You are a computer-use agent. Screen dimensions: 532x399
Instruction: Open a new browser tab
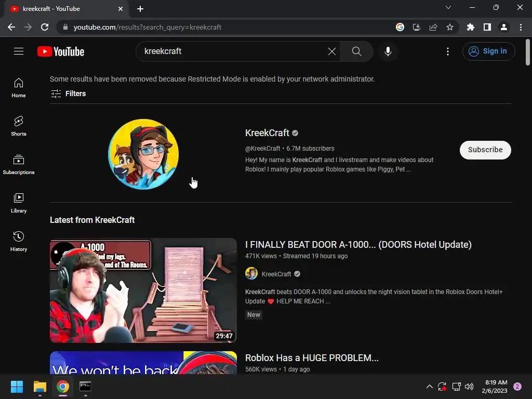[140, 9]
